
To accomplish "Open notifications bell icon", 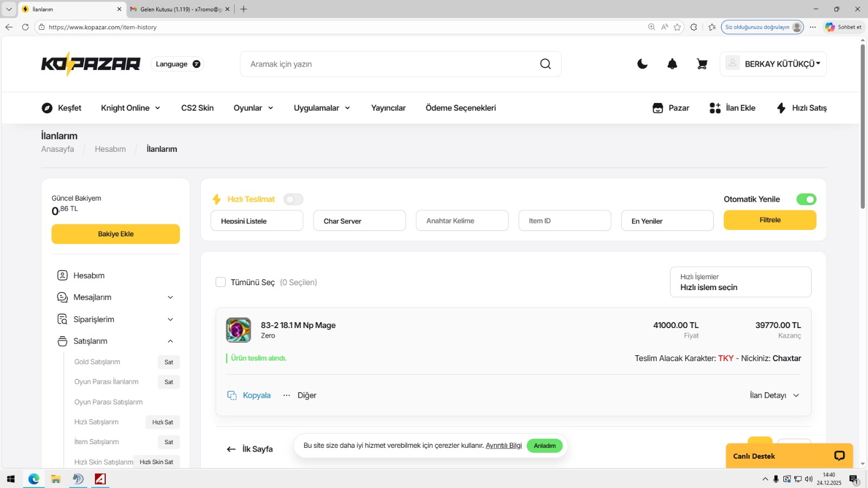I will [x=672, y=64].
